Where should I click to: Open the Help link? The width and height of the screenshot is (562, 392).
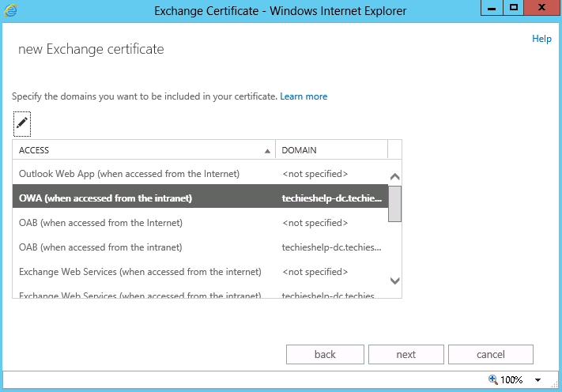coord(541,39)
